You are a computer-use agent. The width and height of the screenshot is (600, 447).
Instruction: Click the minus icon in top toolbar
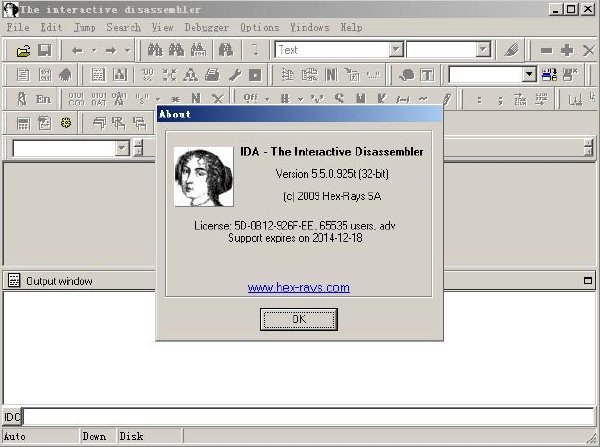tap(546, 50)
